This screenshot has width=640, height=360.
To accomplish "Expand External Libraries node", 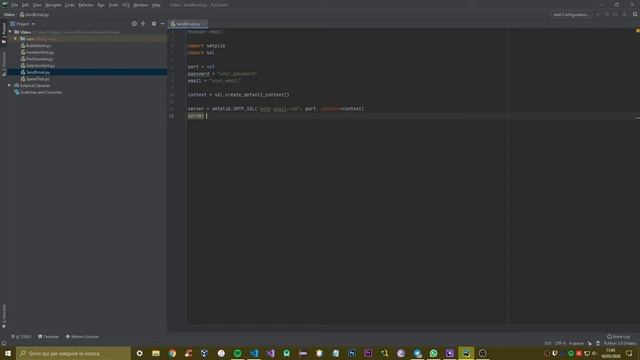I will pos(10,86).
